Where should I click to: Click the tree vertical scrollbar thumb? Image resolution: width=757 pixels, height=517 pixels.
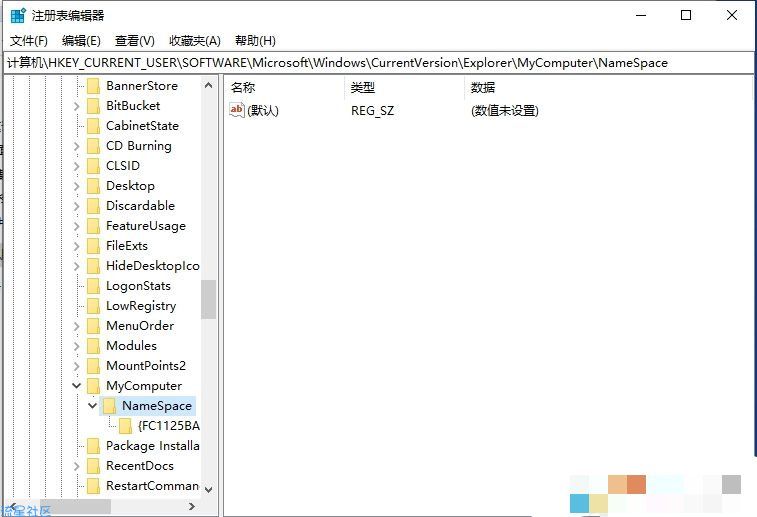pos(209,299)
